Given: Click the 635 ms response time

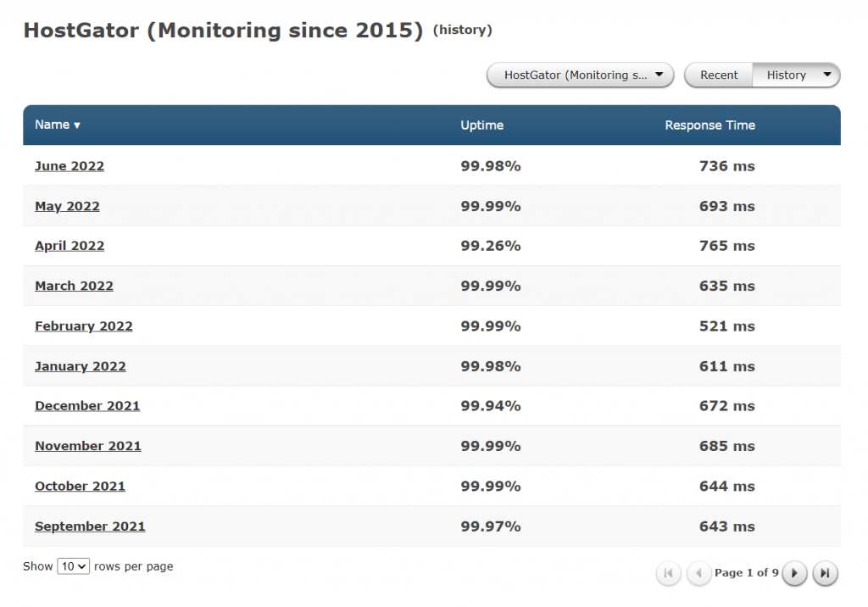Looking at the screenshot, I should pos(726,286).
